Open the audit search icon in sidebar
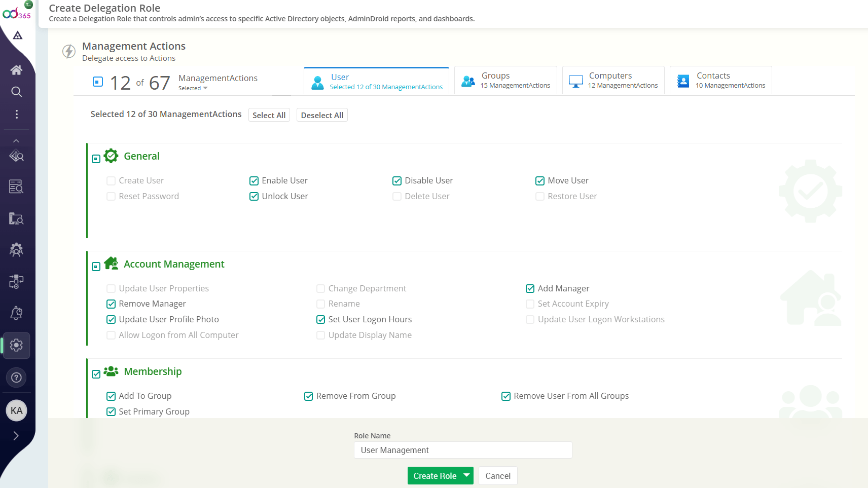Viewport: 868px width, 488px height. coord(16,156)
